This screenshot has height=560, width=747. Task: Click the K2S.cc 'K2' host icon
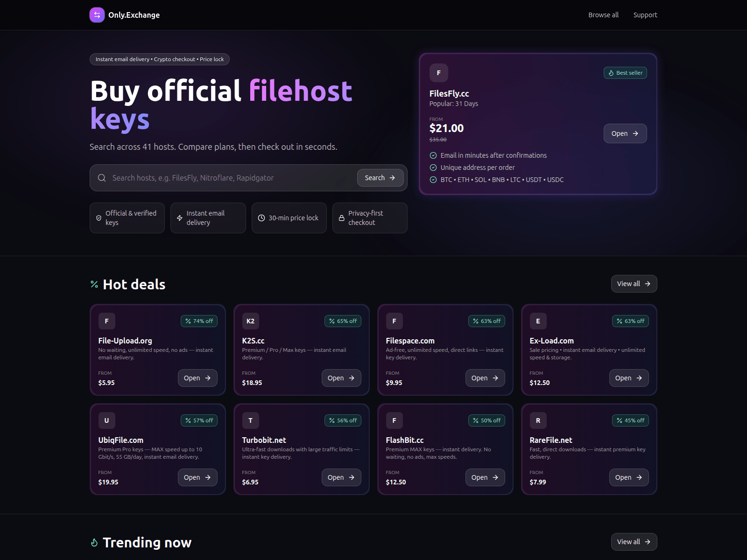pyautogui.click(x=250, y=321)
